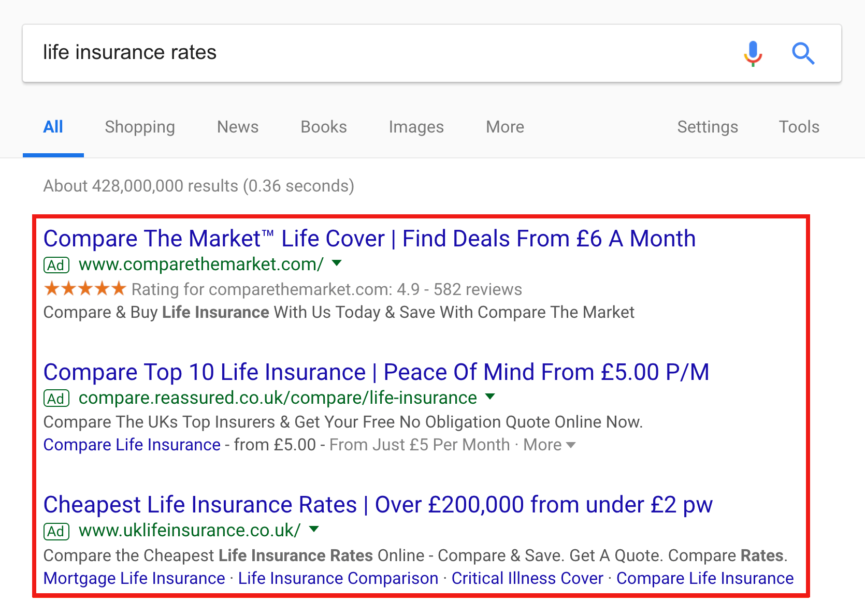Viewport: 865px width, 616px height.
Task: Click the blue magnifying glass search icon
Action: click(803, 53)
